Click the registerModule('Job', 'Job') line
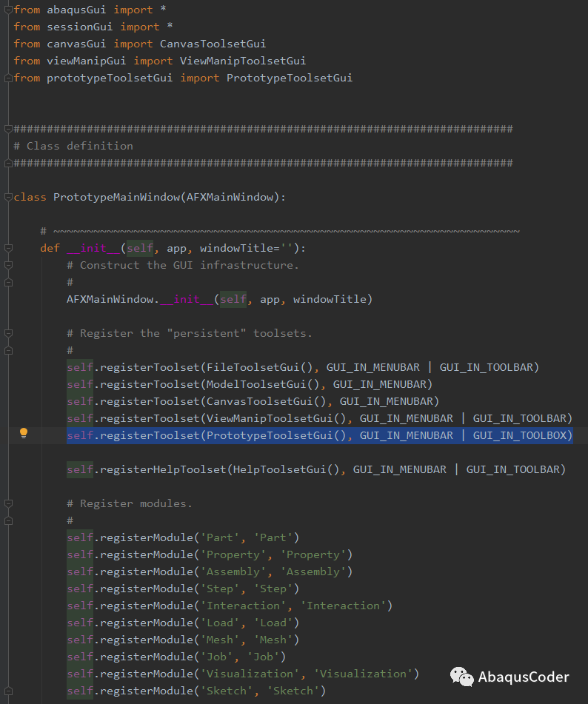This screenshot has height=704, width=588. coord(176,657)
